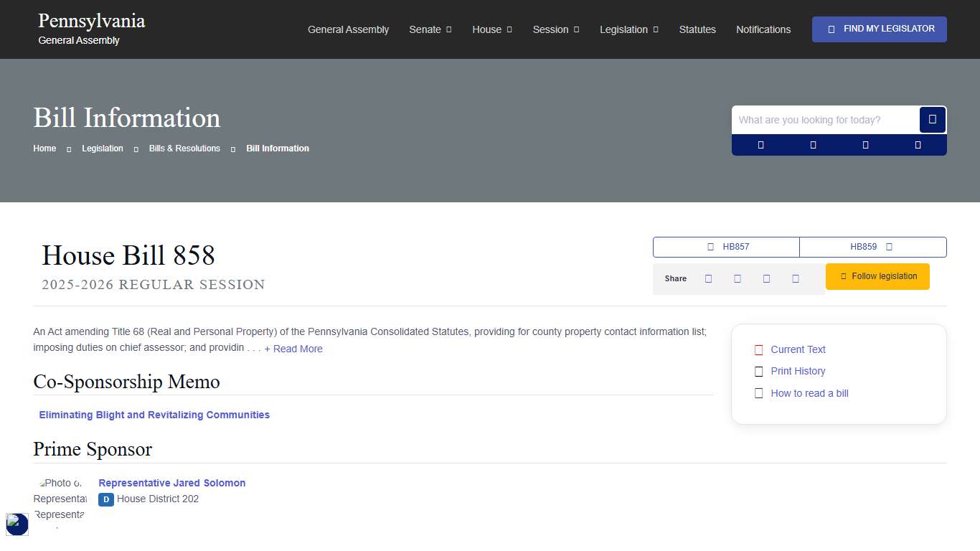
Task: Click the yellow Follow legislation button
Action: coord(877,276)
